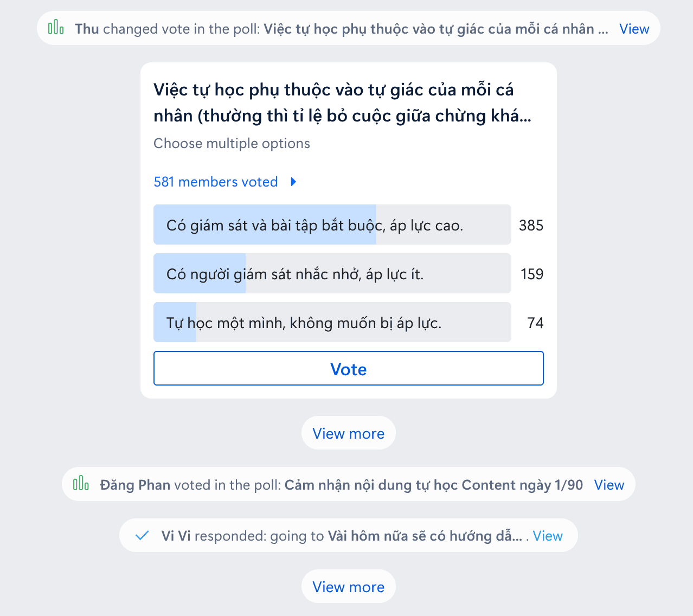Screen dimensions: 693x616
Task: Click View more under Vi Vi's response
Action: pos(348,587)
